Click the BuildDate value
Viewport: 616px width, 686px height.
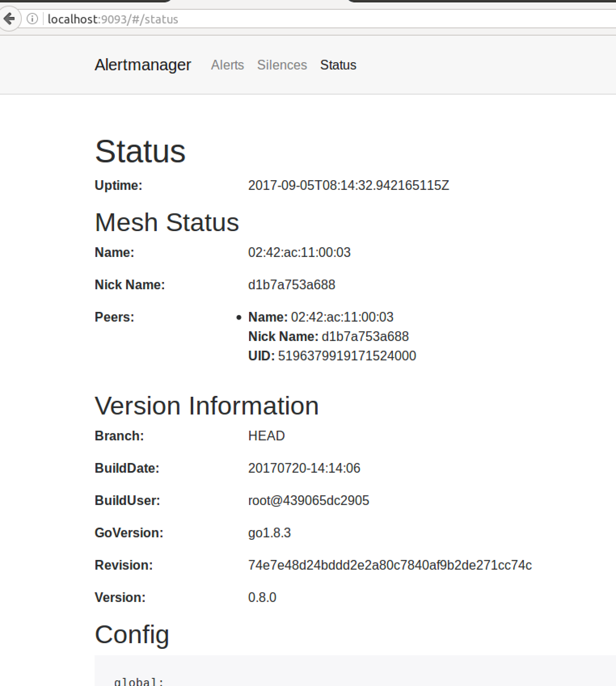(x=304, y=468)
